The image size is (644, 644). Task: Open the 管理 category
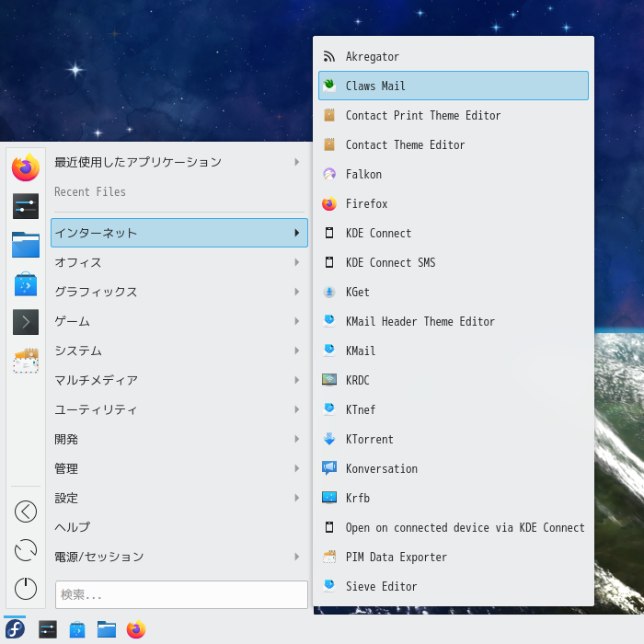pos(179,468)
